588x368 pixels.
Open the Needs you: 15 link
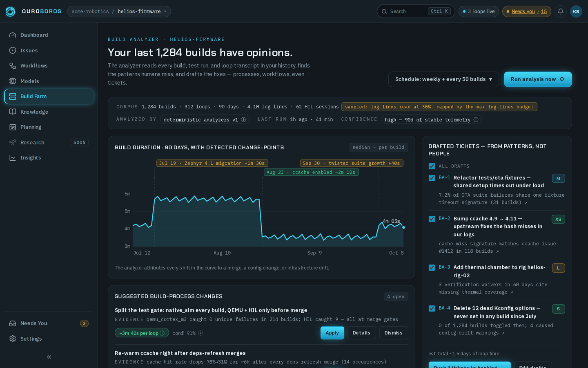pyautogui.click(x=527, y=11)
